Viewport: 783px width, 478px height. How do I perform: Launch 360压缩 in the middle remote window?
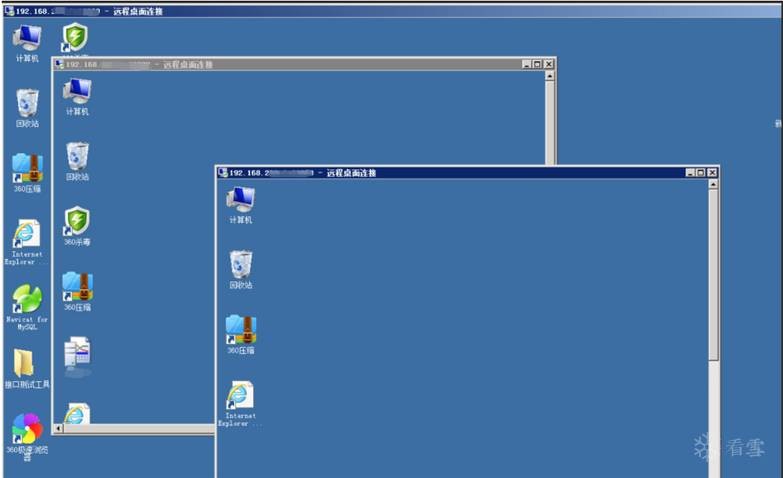point(77,287)
